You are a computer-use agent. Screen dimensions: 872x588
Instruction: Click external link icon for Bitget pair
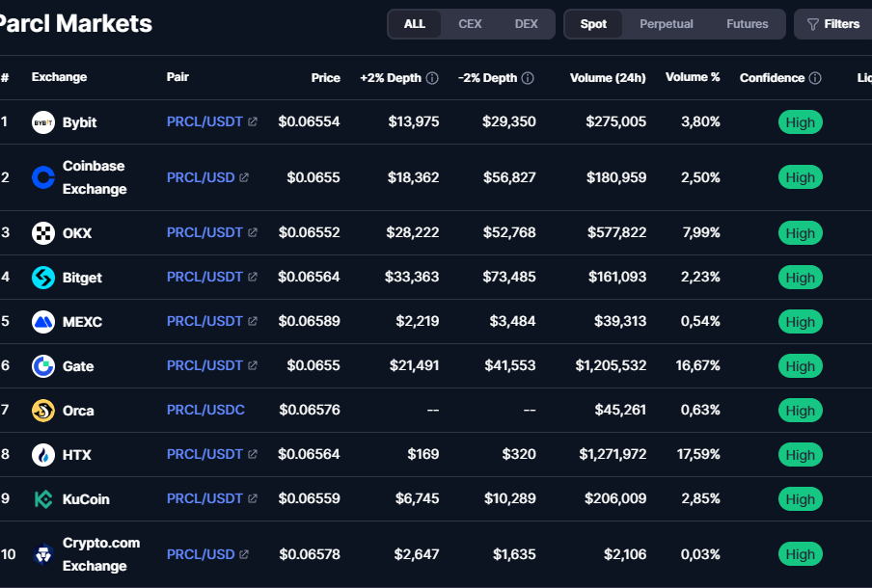tap(253, 277)
